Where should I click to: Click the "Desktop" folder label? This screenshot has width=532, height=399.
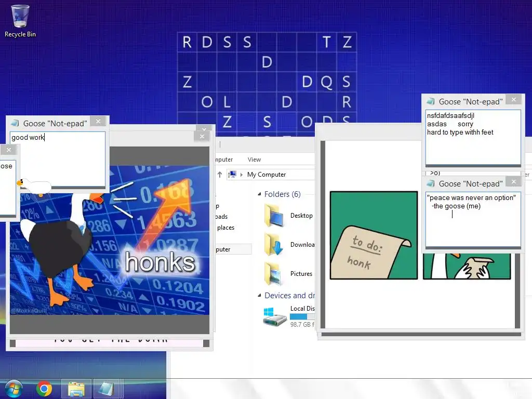301,216
